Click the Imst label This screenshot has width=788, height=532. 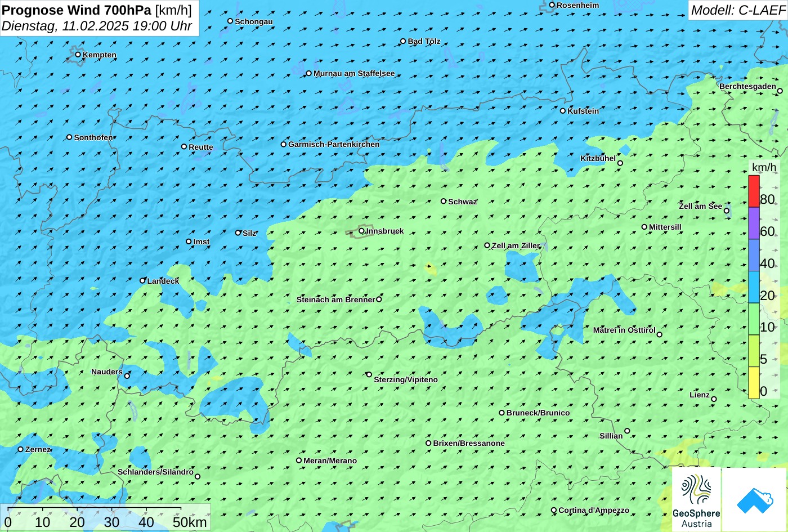coord(202,242)
